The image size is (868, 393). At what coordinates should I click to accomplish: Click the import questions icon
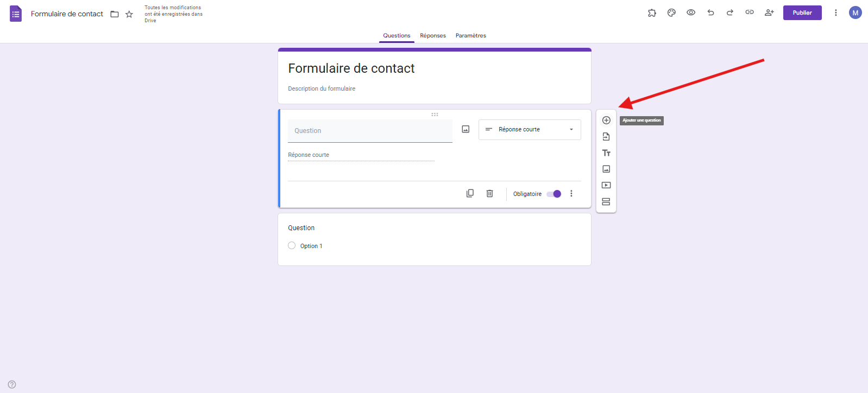(606, 137)
